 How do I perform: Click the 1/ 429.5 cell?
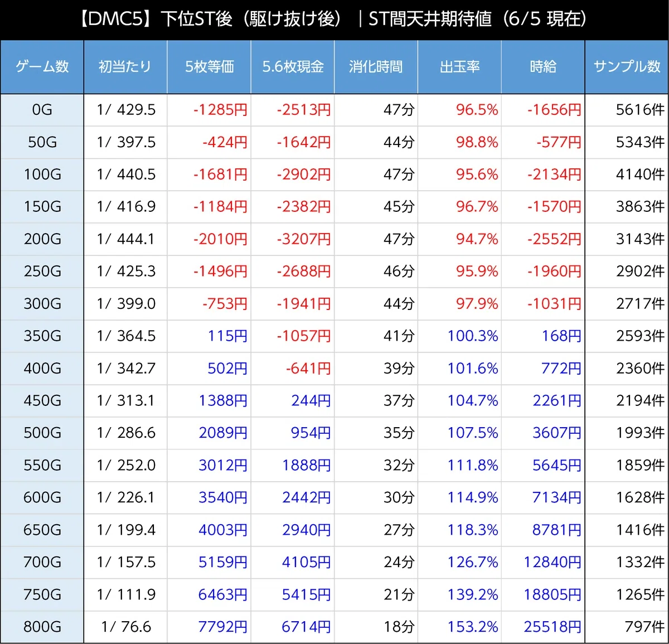pos(126,110)
